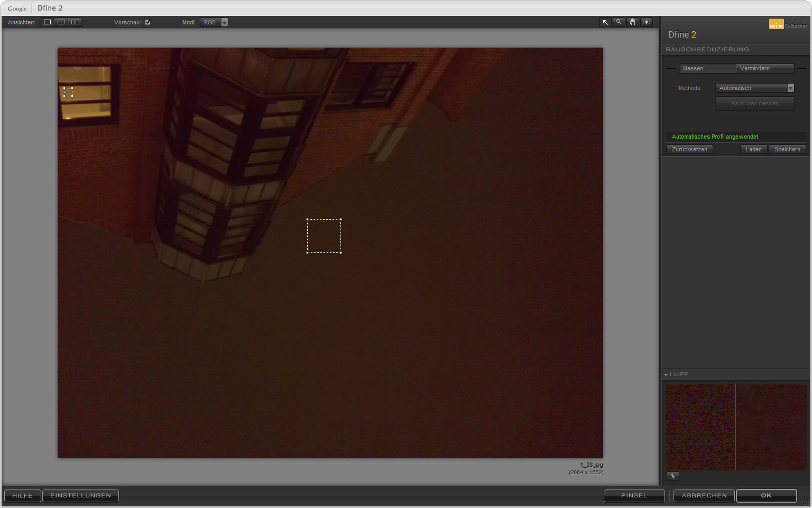Activate the zoom magnifier tool

pos(619,22)
